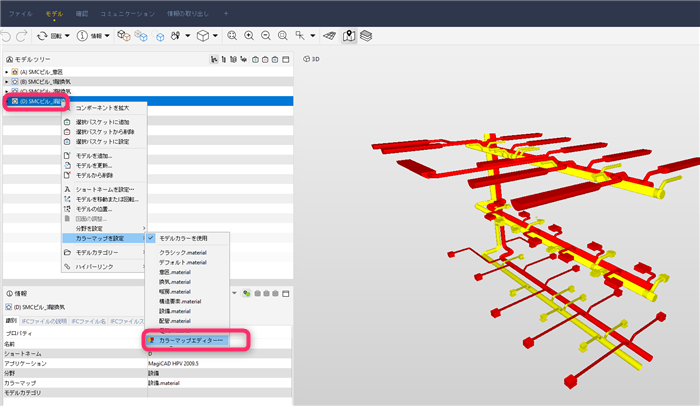Expand the (A) SMCビル tree node
Image resolution: width=700 pixels, height=406 pixels.
click(x=7, y=72)
